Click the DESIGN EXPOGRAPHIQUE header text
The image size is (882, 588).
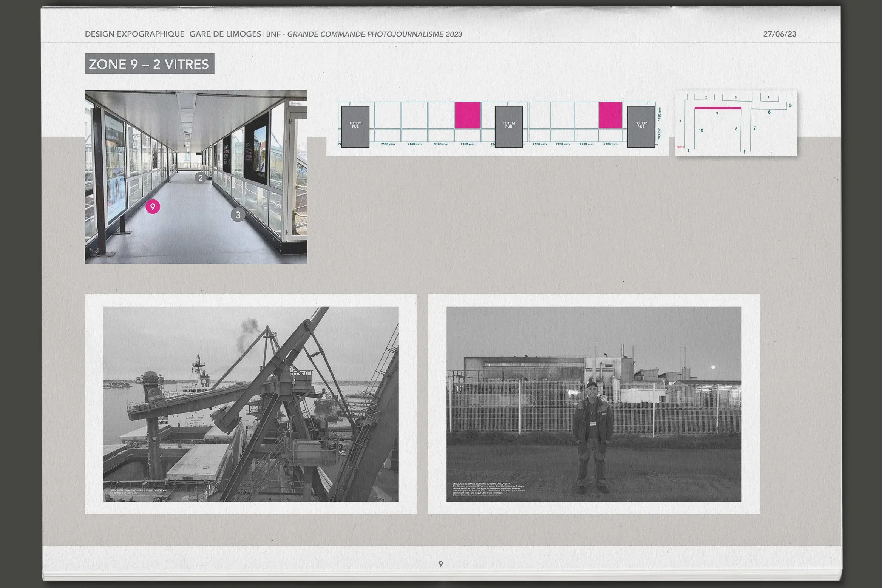pyautogui.click(x=134, y=34)
